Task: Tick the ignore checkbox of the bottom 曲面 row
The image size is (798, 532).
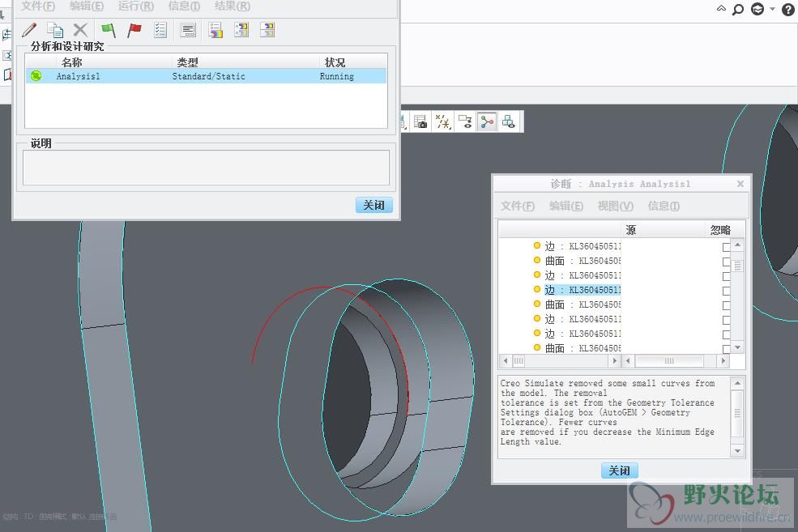Action: tap(726, 349)
